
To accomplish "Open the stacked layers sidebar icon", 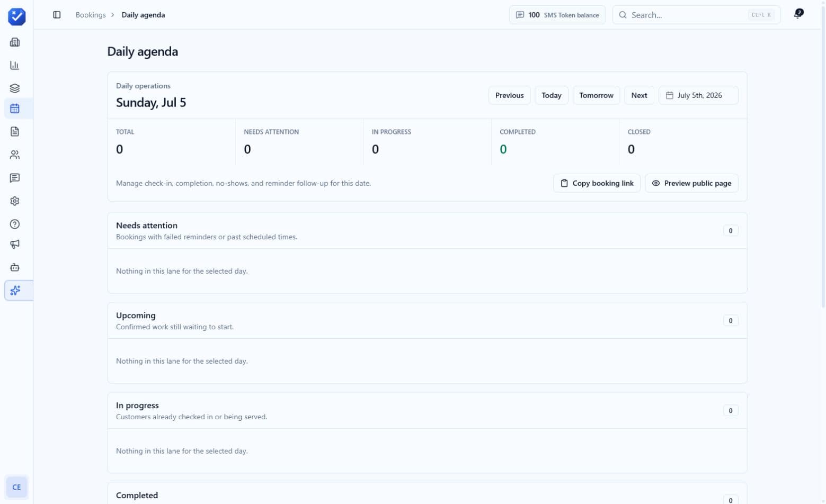I will coord(15,88).
